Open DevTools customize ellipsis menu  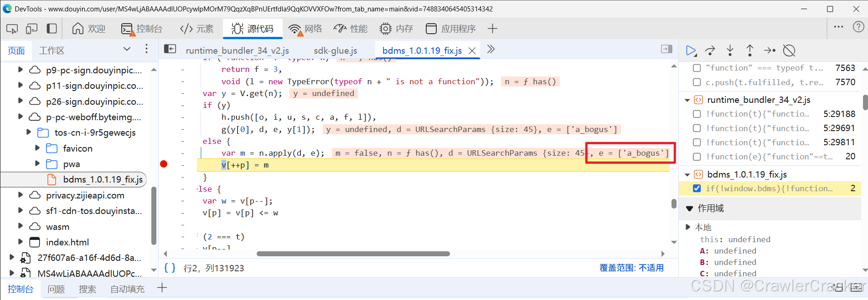838,27
